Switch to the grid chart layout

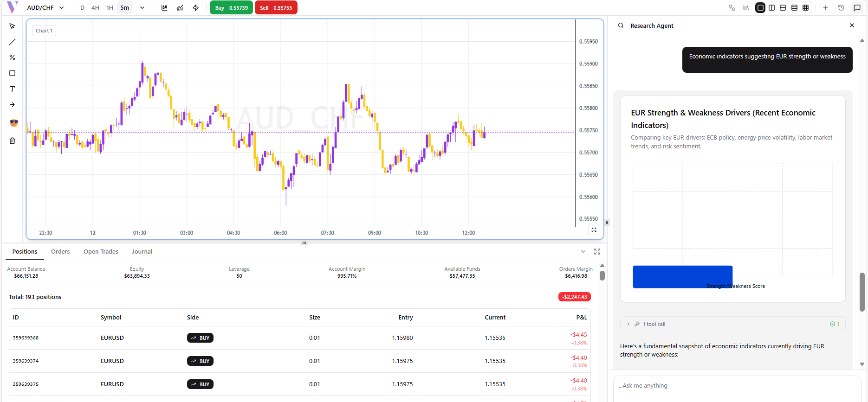(x=806, y=8)
